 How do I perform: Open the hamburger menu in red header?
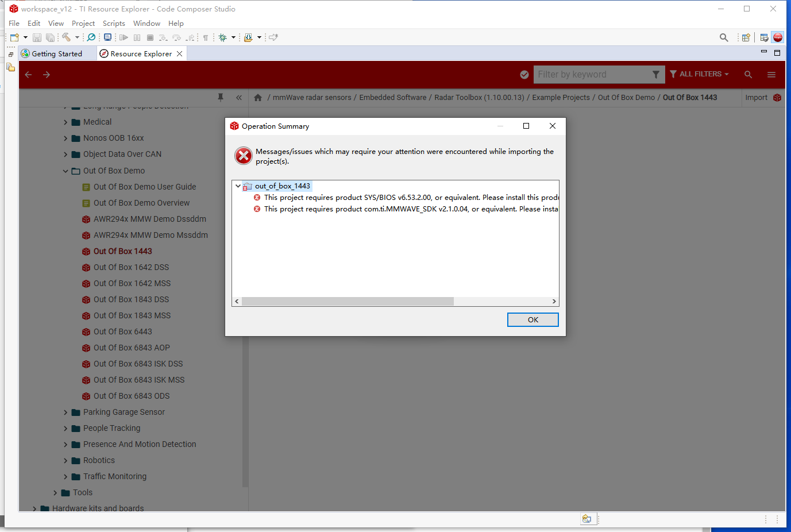771,75
